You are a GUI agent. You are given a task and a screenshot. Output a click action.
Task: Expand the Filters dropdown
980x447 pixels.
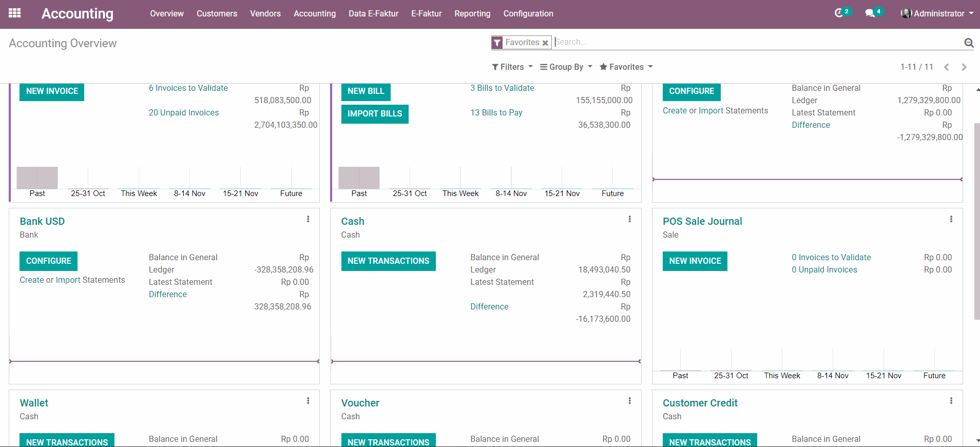click(x=512, y=67)
